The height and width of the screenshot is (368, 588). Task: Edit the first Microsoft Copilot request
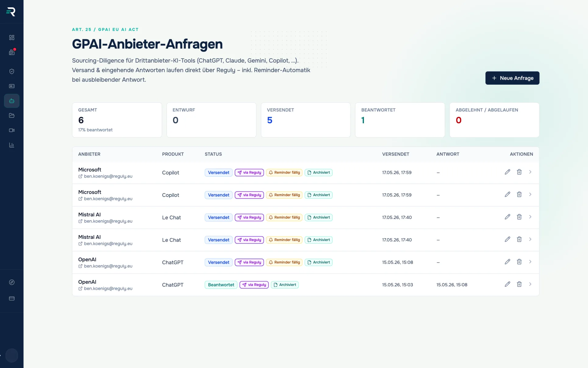pos(507,172)
